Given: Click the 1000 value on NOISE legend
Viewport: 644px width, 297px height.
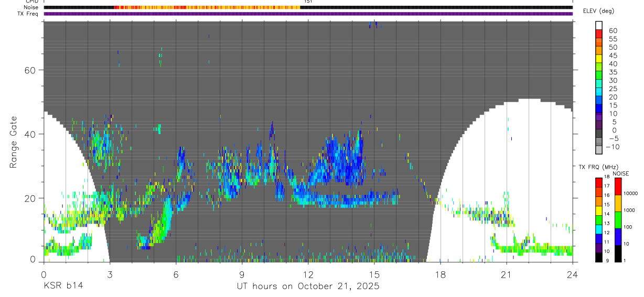Looking at the screenshot, I should (x=630, y=211).
